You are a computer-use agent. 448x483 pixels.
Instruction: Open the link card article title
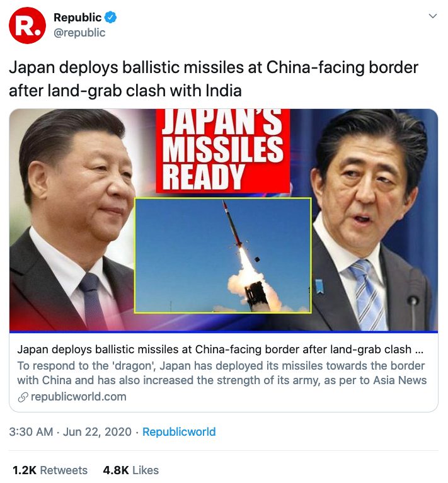coord(221,349)
